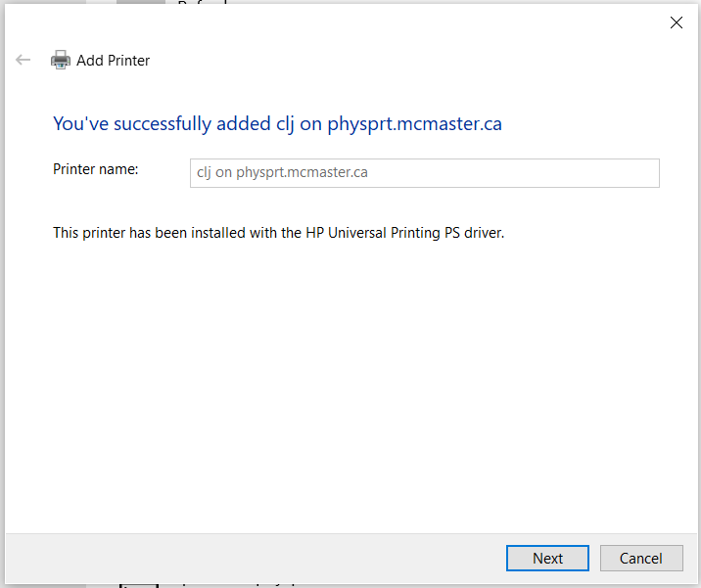Click the back arrow icon
Image resolution: width=701 pixels, height=588 pixels.
23,61
